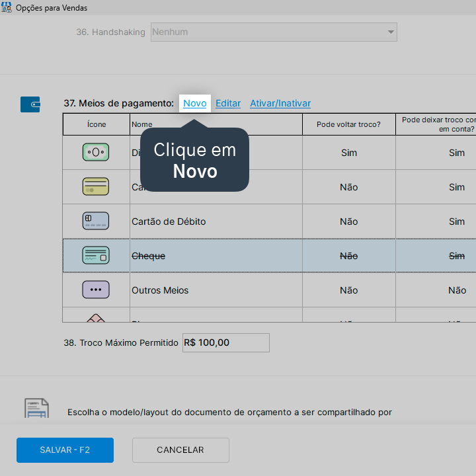Click the green cash money icon
Viewport: 476px width, 476px height.
[x=96, y=152]
